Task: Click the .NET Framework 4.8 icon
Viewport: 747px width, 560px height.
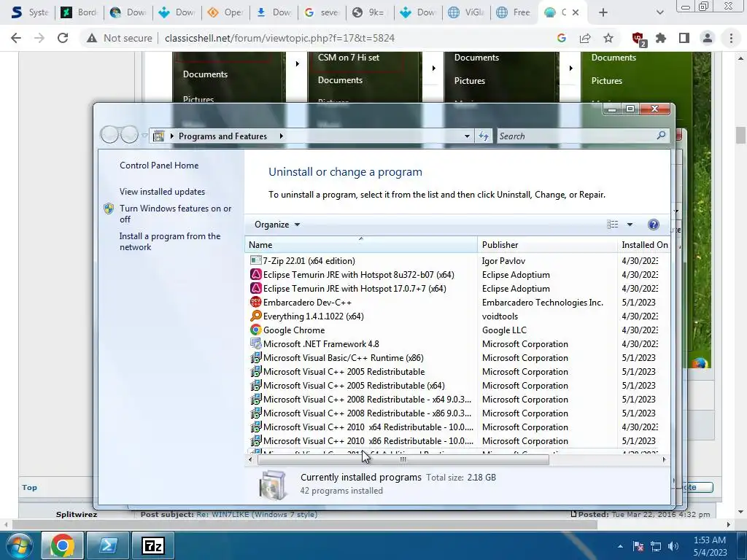Action: (x=256, y=343)
